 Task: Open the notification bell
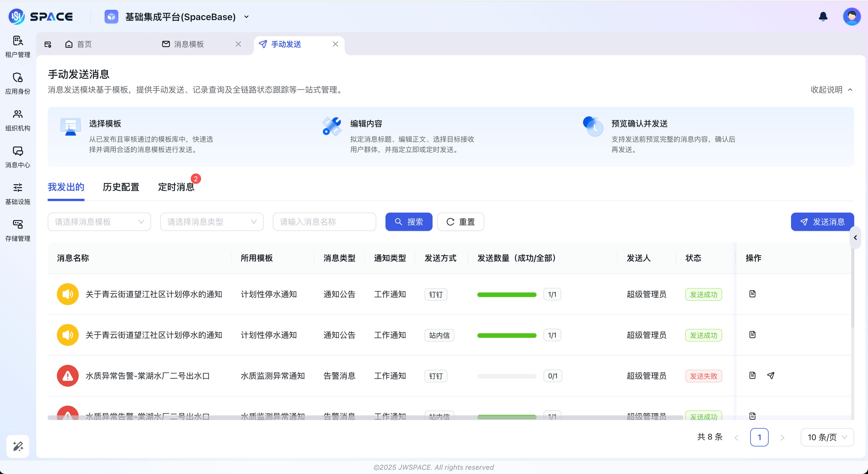823,16
